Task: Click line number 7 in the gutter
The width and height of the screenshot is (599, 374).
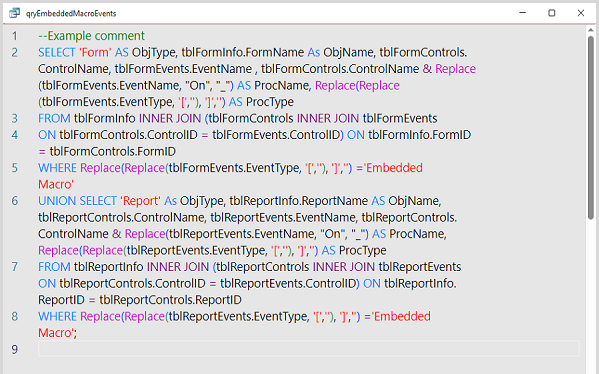Action: [15, 267]
